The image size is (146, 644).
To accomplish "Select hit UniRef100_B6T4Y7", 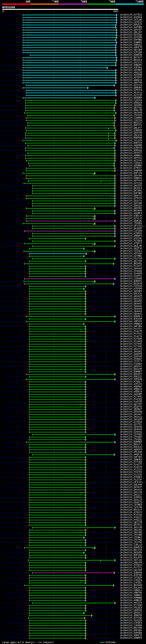I will pyautogui.click(x=131, y=58).
